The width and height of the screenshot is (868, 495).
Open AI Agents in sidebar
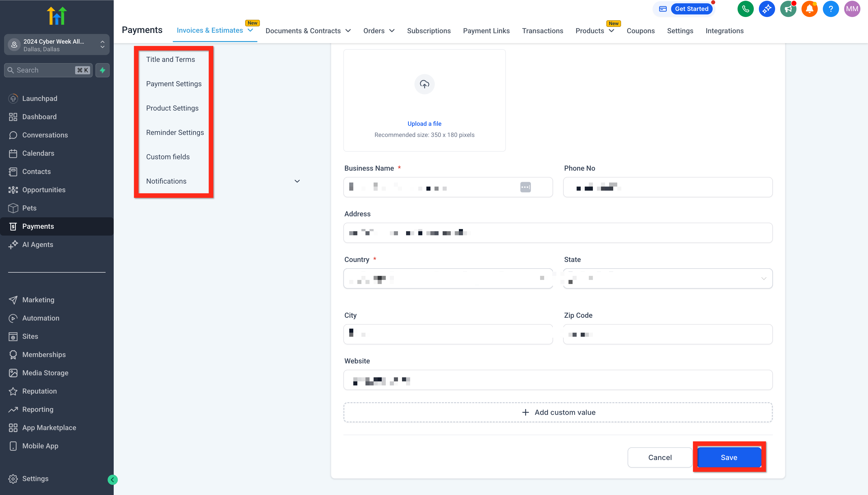click(x=37, y=244)
